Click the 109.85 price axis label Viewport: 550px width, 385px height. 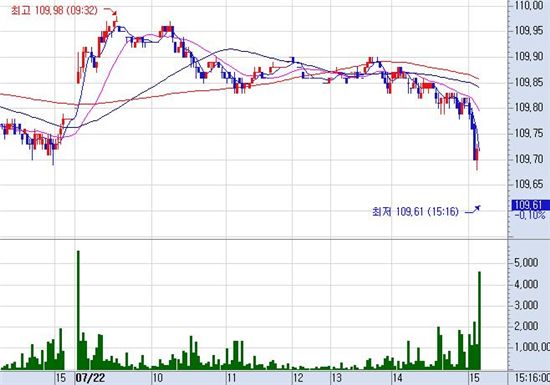coord(529,83)
